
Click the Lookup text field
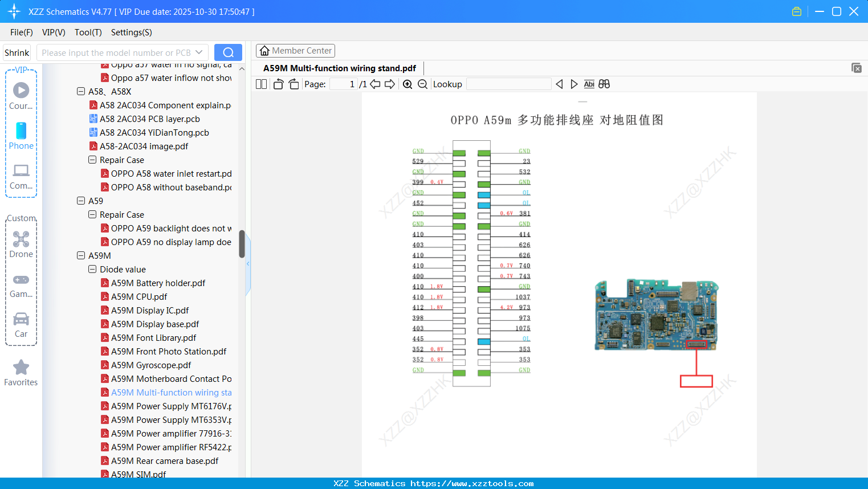click(509, 84)
